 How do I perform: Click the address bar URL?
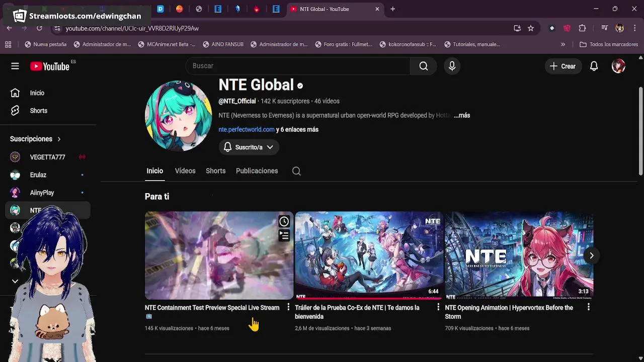tap(132, 28)
